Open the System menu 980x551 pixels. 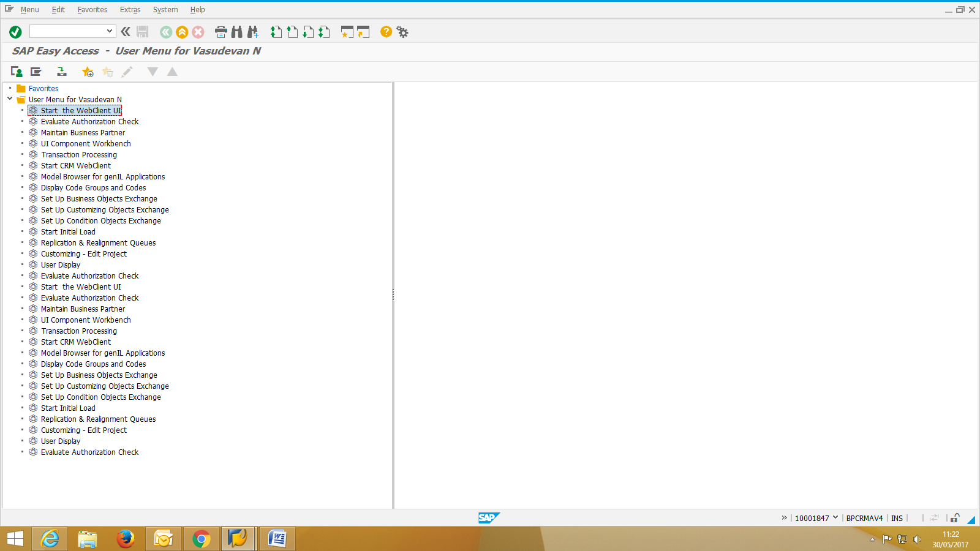(x=165, y=10)
